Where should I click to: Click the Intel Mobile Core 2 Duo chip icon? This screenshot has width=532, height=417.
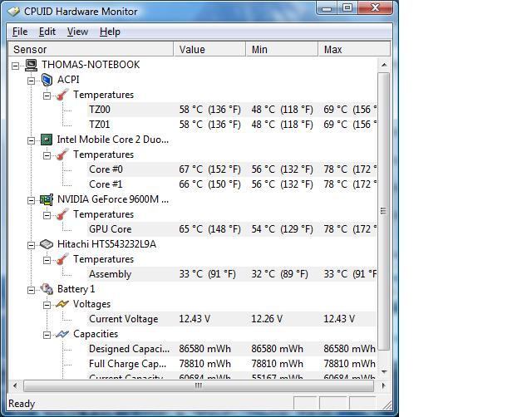(x=47, y=140)
